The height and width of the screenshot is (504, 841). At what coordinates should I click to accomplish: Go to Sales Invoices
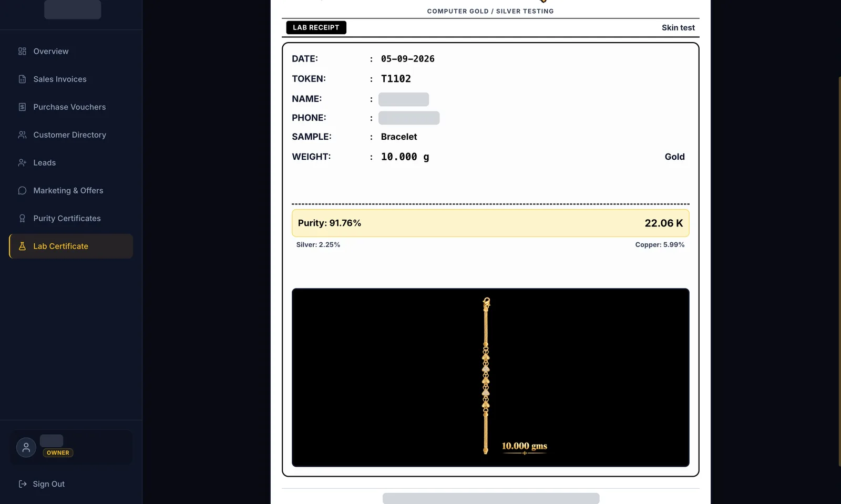click(x=71, y=79)
